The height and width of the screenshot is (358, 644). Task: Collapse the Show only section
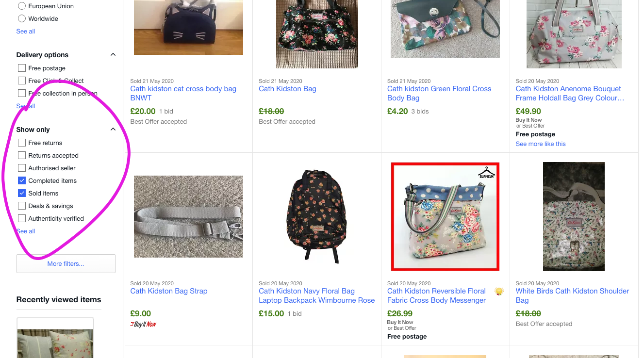[113, 129]
